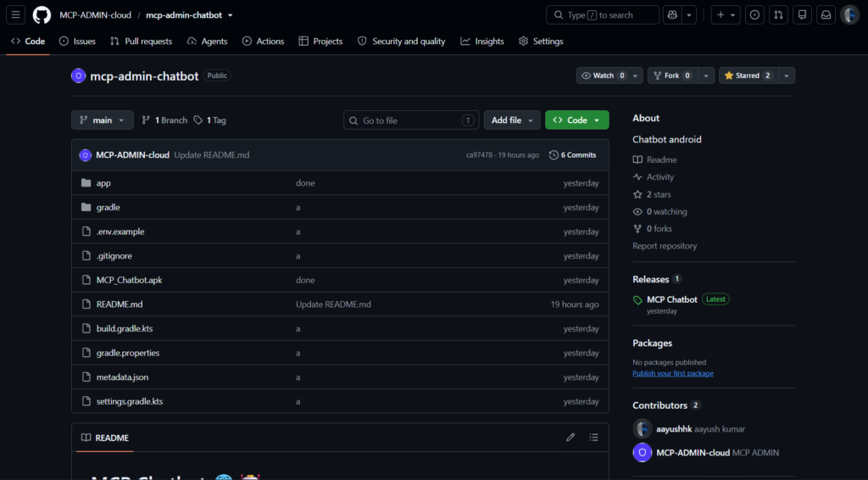Viewport: 868px width, 480px height.
Task: Click the MCP Chatbot release tag icon
Action: tap(637, 300)
